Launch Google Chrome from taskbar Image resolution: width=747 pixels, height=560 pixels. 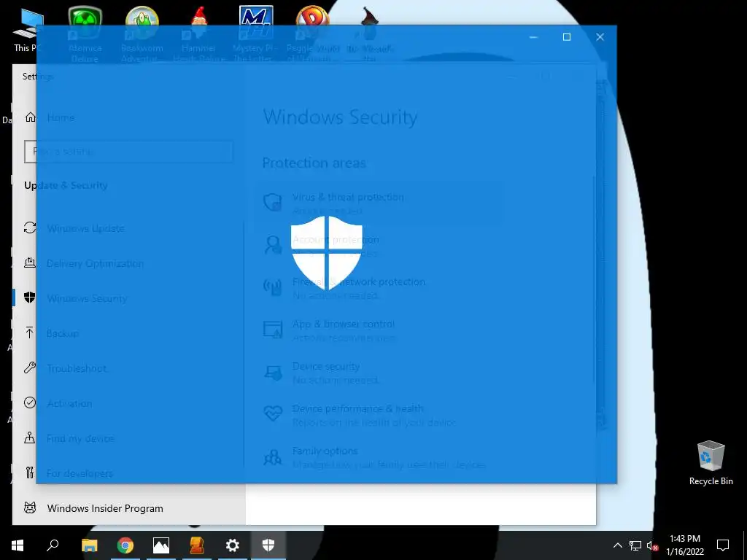125,545
